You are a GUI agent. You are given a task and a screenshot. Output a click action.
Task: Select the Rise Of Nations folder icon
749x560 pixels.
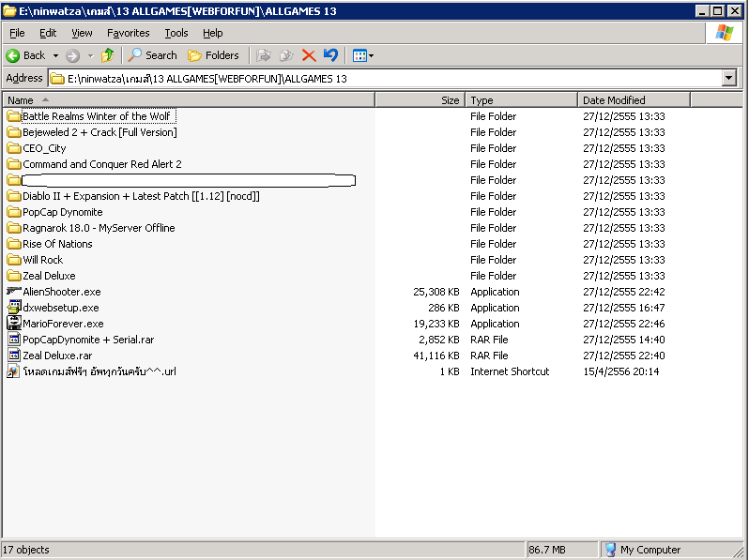(14, 244)
